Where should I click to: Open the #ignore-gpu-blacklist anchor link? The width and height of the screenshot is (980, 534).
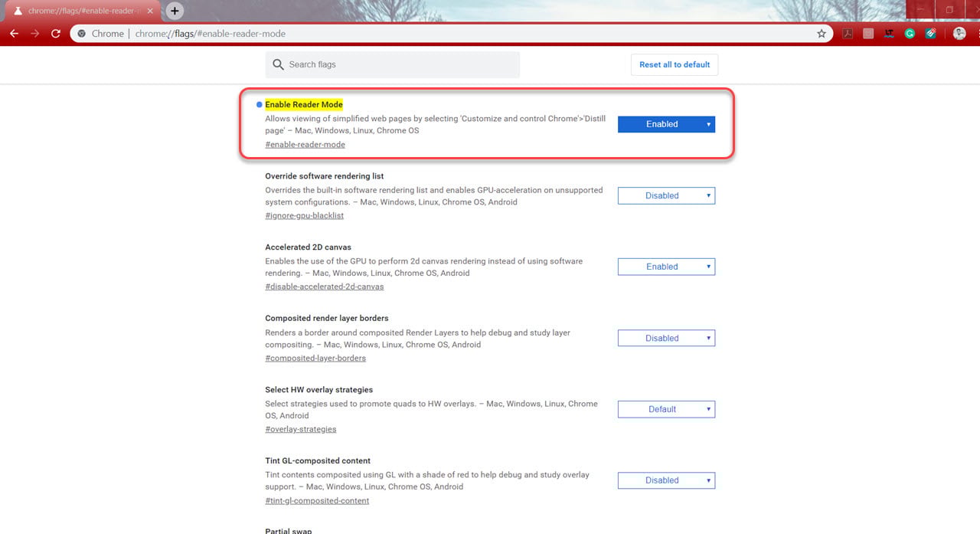pos(304,216)
